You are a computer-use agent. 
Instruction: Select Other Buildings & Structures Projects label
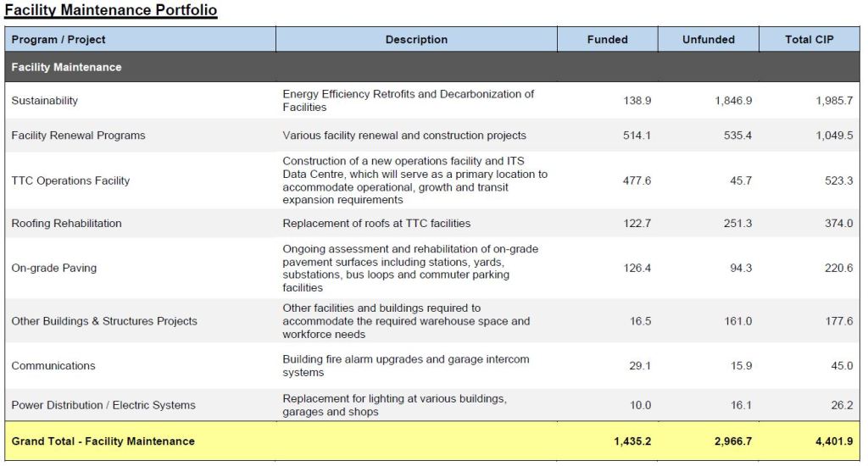click(x=104, y=321)
